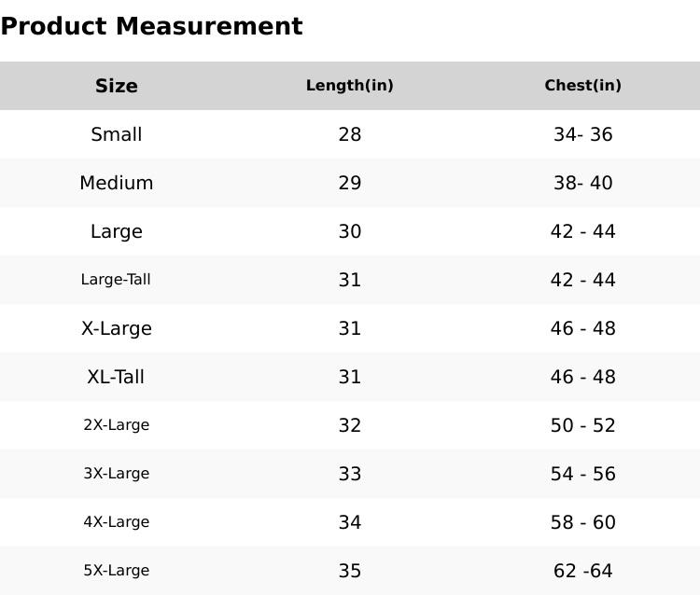
Task: Select the Small size row label
Action: (x=117, y=134)
